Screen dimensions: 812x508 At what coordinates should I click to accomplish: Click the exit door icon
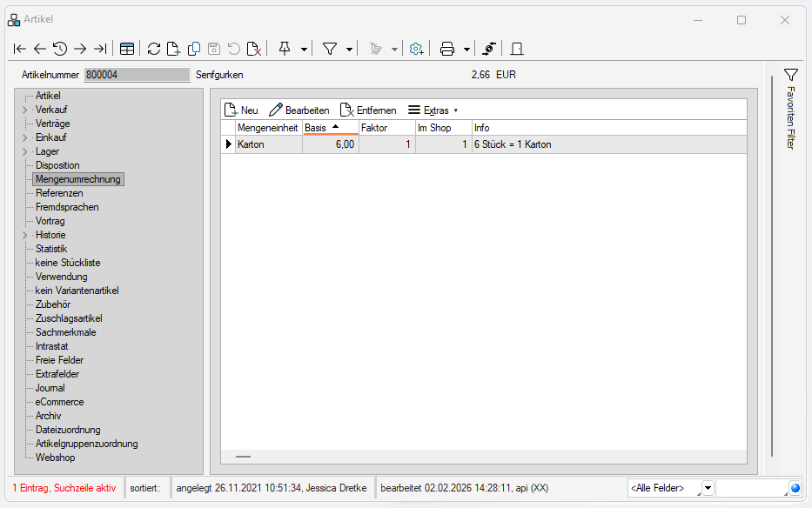517,49
